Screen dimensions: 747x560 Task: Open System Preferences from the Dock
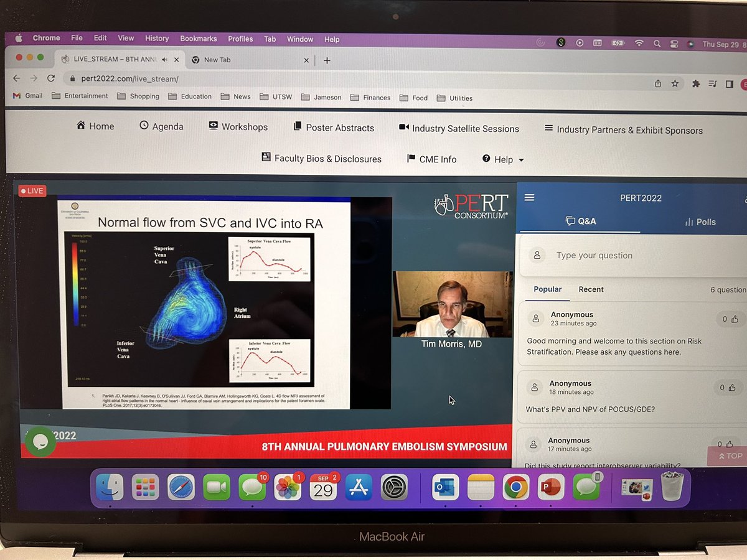point(394,487)
